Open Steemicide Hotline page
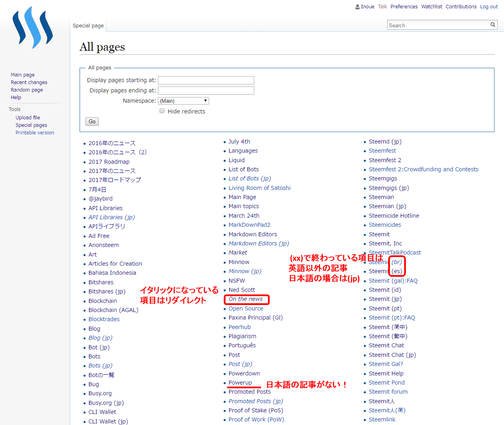This screenshot has height=425, width=504. 394,216
